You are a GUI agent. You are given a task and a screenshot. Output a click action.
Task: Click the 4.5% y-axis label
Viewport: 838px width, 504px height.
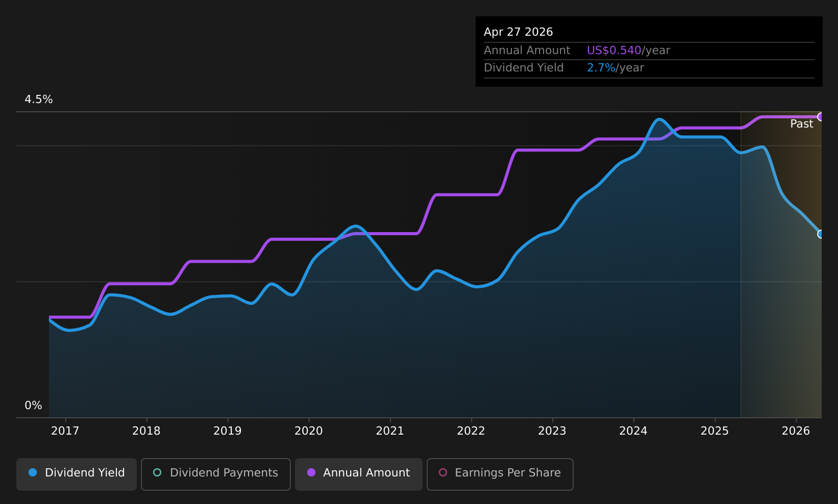(39, 99)
